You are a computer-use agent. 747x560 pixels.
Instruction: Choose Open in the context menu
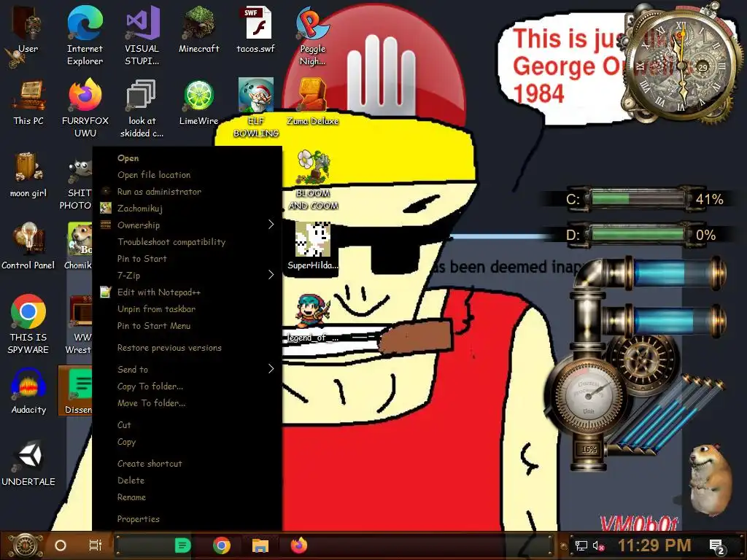[187, 158]
